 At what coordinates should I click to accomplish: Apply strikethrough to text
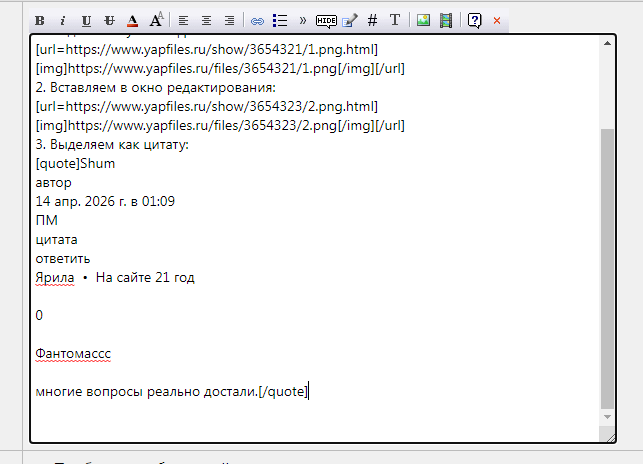[x=109, y=20]
